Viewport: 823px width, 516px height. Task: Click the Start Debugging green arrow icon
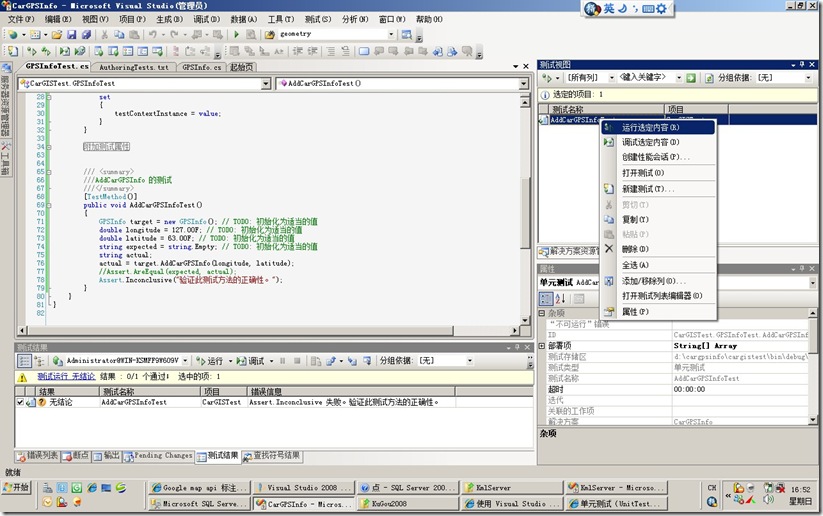237,34
